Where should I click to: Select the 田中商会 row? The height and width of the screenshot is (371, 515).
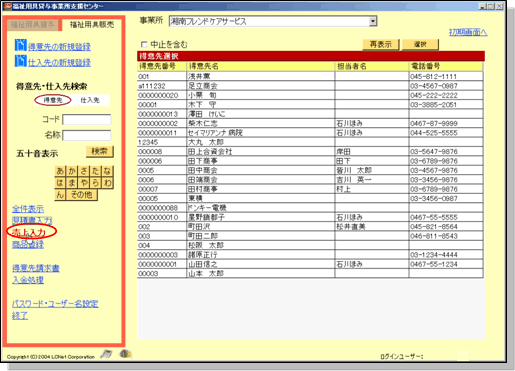(x=310, y=170)
